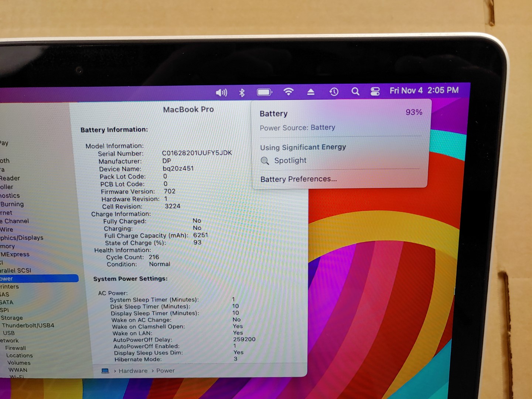Select Card Reader in sidebar
Screen dimensions: 532x399
click(10, 178)
